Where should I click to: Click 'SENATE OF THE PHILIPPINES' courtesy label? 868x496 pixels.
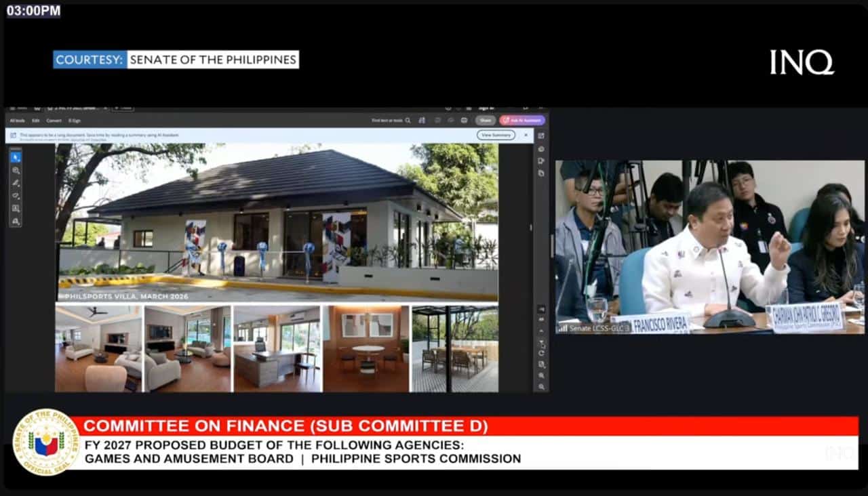(213, 60)
